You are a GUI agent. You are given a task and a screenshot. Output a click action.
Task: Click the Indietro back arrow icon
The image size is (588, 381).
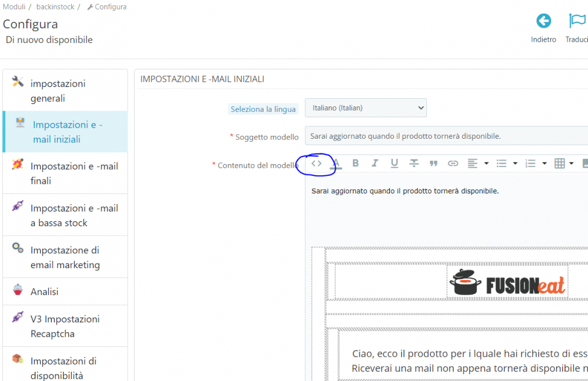pos(543,21)
